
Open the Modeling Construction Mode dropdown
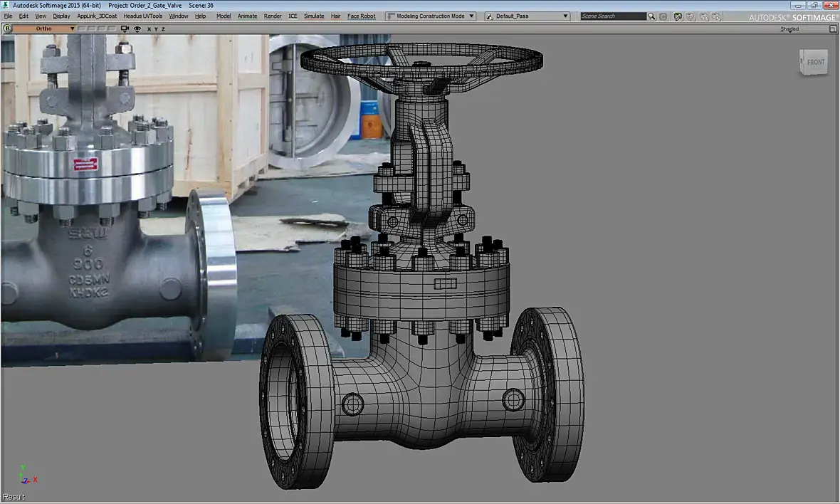431,16
